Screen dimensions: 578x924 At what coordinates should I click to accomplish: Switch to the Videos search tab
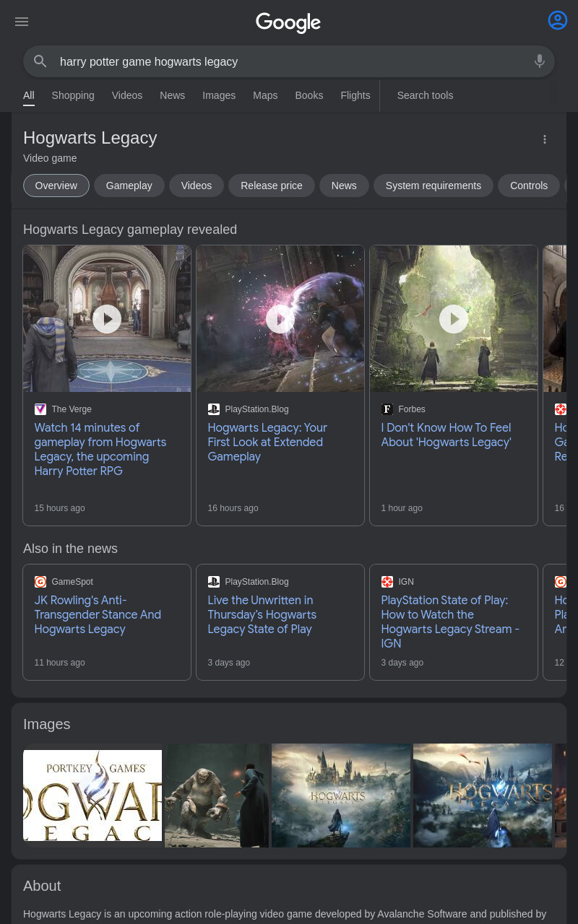[x=127, y=95]
